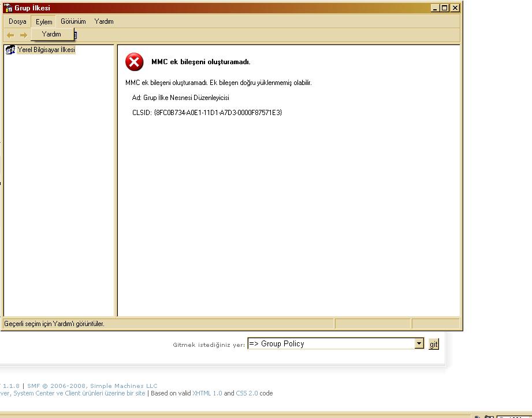
Task: Click 'Ad: Grup İlke Nesnesi Düzenleyicisi' text
Action: (x=180, y=98)
